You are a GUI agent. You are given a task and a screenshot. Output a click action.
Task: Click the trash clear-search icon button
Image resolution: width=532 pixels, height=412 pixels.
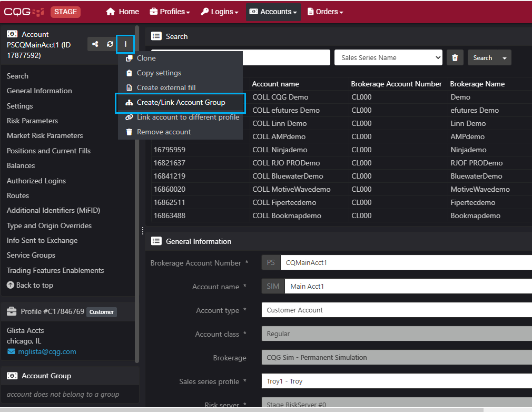point(455,58)
